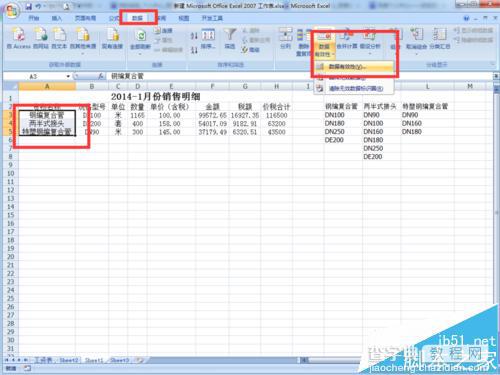The height and width of the screenshot is (375, 500).
Task: Select the Data (数据) ribbon tab
Action: (137, 18)
